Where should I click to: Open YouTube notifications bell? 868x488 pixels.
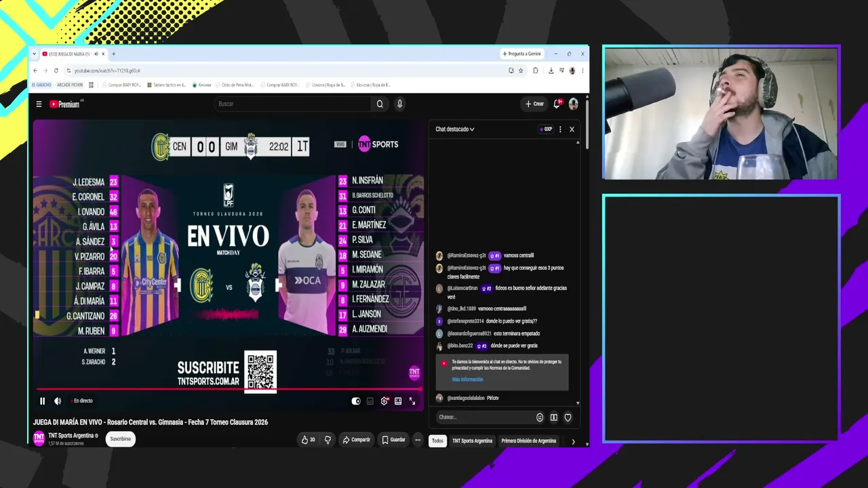(557, 104)
